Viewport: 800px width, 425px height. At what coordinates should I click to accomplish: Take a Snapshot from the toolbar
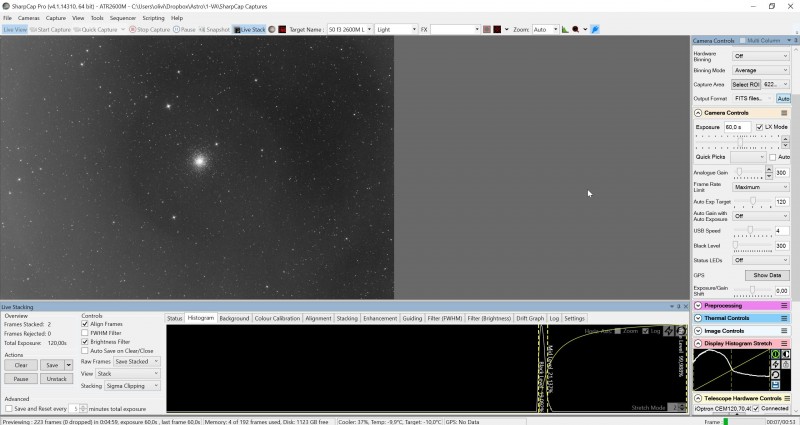coord(214,30)
